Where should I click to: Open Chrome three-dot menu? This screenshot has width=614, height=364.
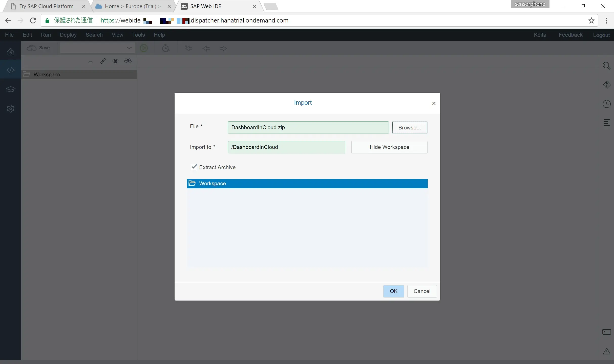606,20
